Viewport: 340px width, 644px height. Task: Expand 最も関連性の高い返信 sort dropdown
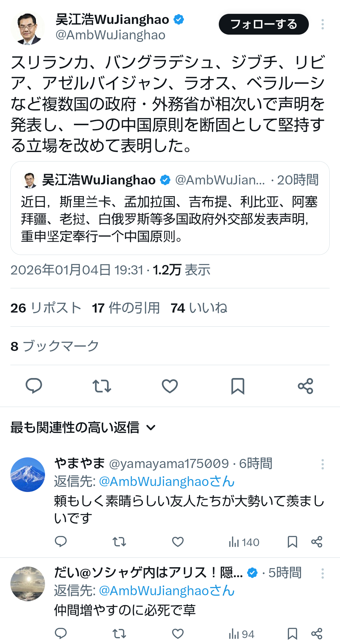point(83,427)
